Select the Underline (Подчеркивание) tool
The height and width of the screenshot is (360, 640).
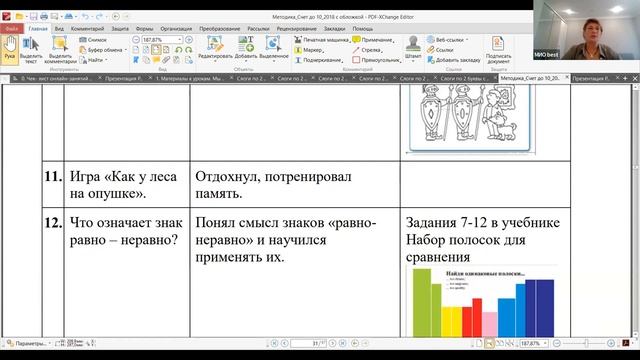pos(319,60)
